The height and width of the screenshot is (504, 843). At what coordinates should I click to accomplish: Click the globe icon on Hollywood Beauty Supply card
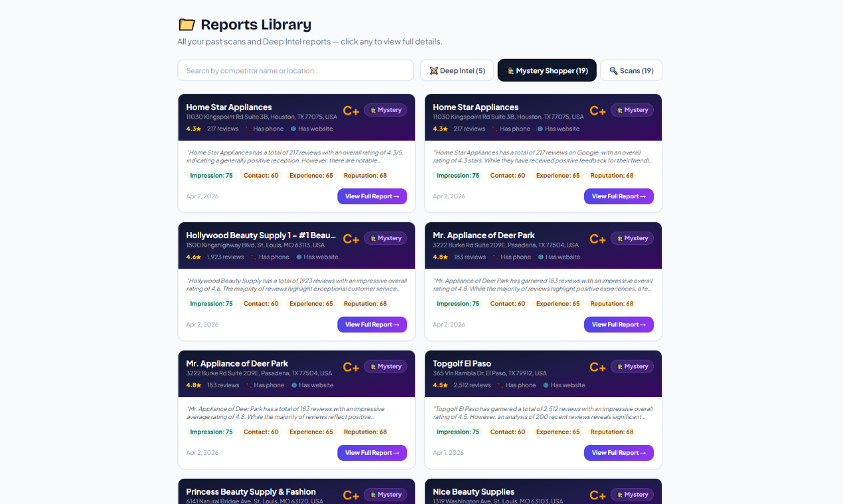300,257
